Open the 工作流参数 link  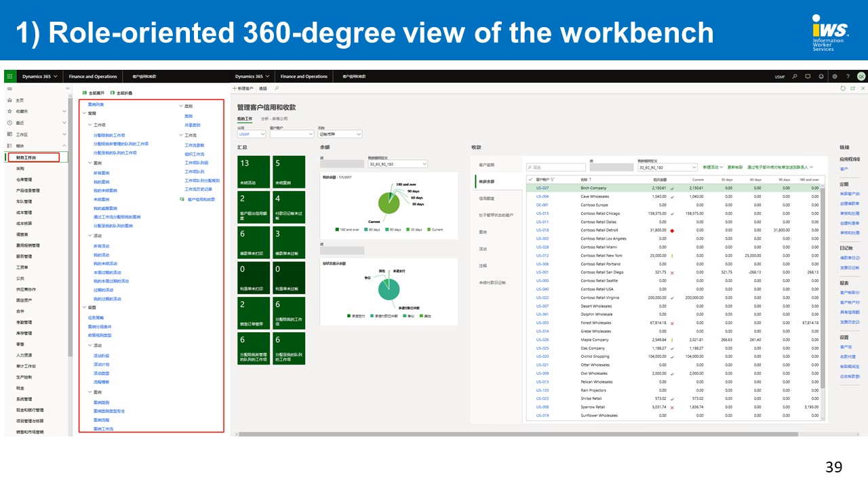point(195,145)
